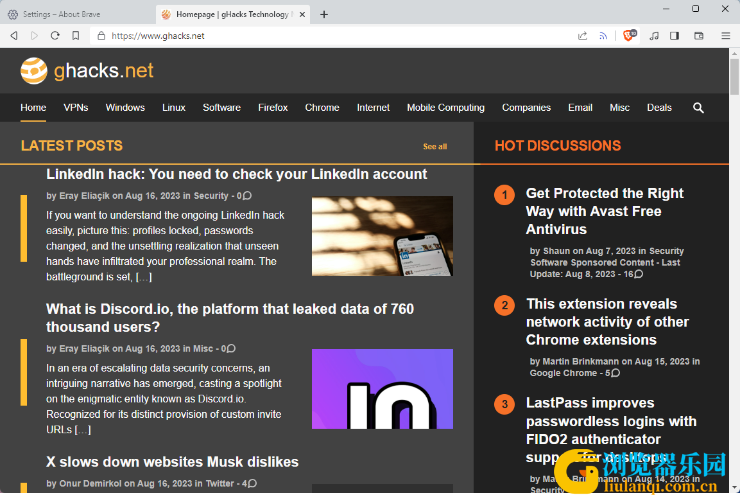The width and height of the screenshot is (740, 496).
Task: Open the Brave playlist music icon
Action: coord(654,36)
